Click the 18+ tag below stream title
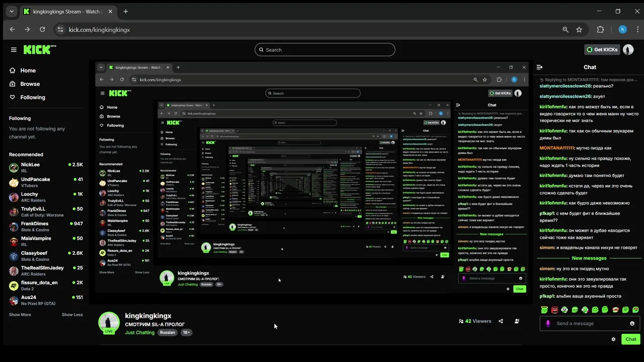Viewport: 644px width, 362px height. pyautogui.click(x=186, y=332)
